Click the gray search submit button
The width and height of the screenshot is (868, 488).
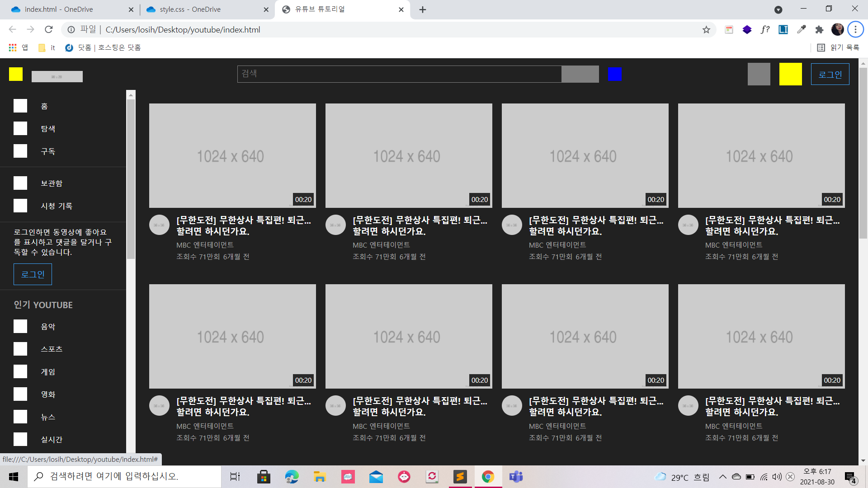(580, 74)
